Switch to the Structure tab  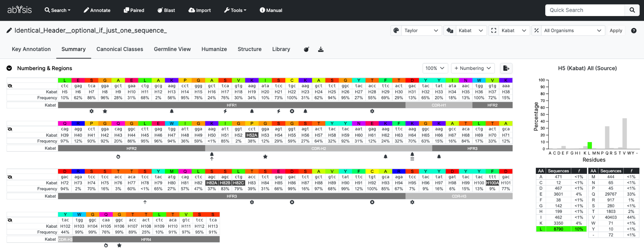[250, 49]
